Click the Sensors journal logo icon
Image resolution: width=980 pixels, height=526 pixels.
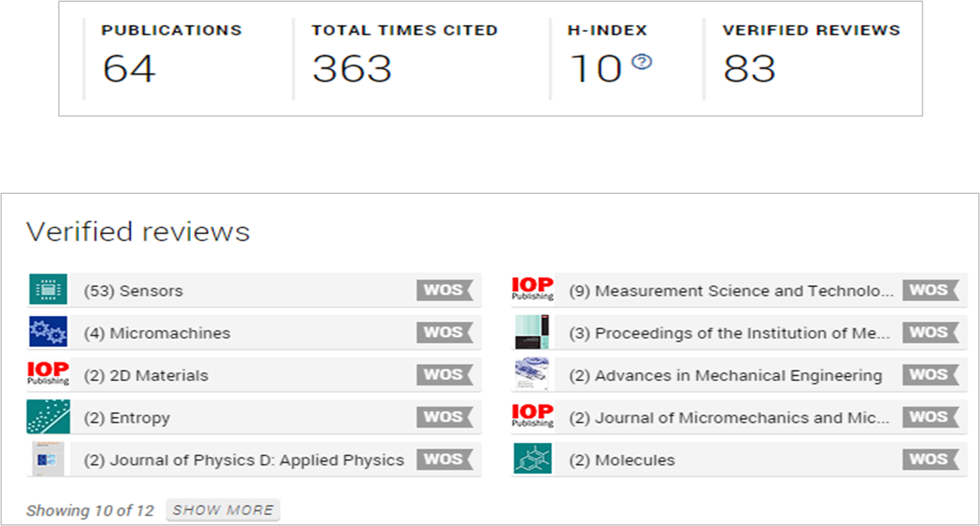click(48, 289)
